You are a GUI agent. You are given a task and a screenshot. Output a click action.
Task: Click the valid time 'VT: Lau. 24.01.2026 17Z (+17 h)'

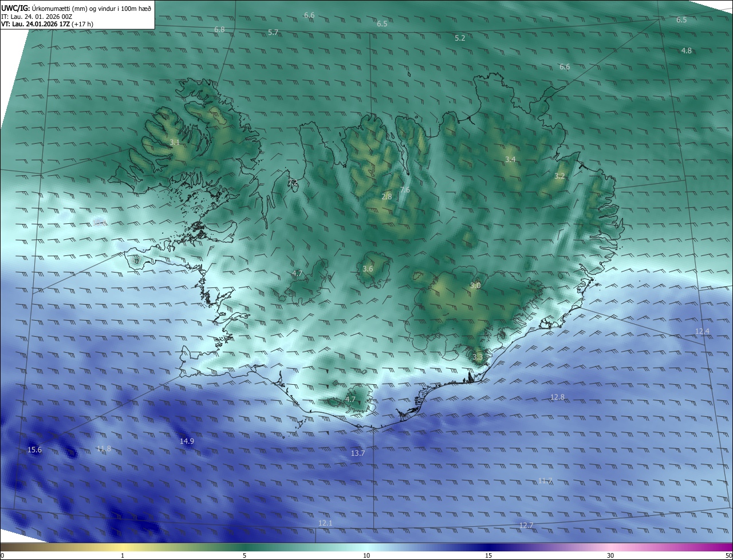pos(47,24)
